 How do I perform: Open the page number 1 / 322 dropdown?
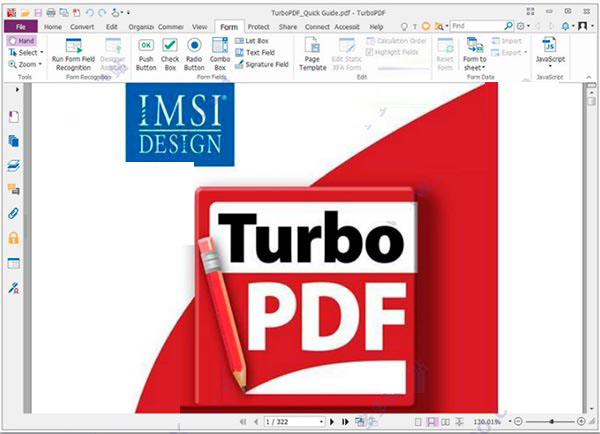click(x=321, y=422)
